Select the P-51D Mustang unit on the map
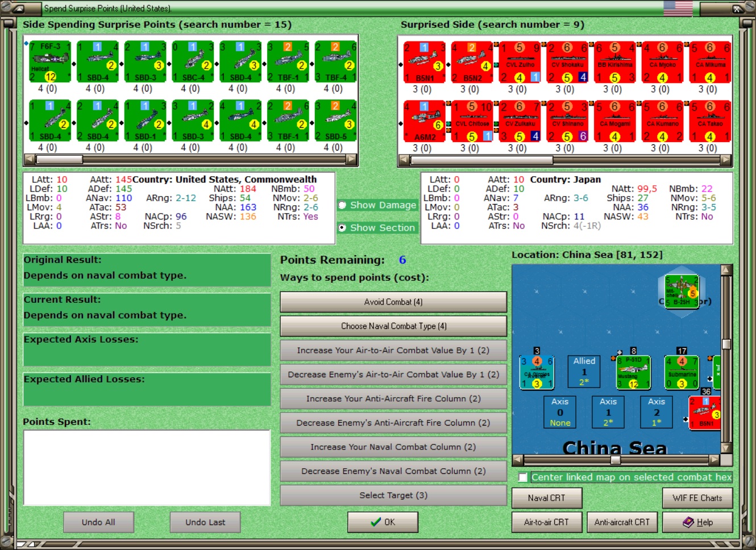 coord(633,373)
